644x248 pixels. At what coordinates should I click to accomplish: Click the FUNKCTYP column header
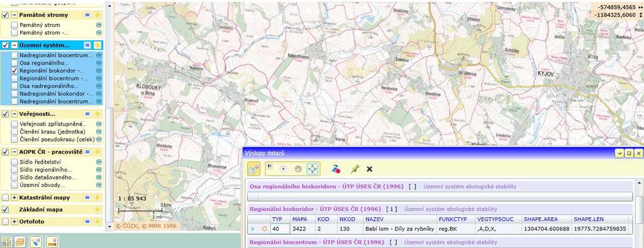[456, 219]
